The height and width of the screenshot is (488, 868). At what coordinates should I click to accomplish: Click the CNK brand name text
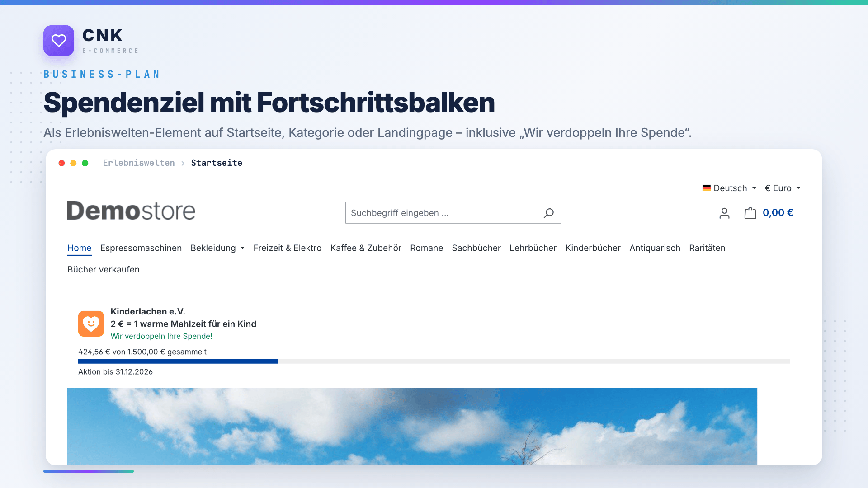pyautogui.click(x=103, y=35)
